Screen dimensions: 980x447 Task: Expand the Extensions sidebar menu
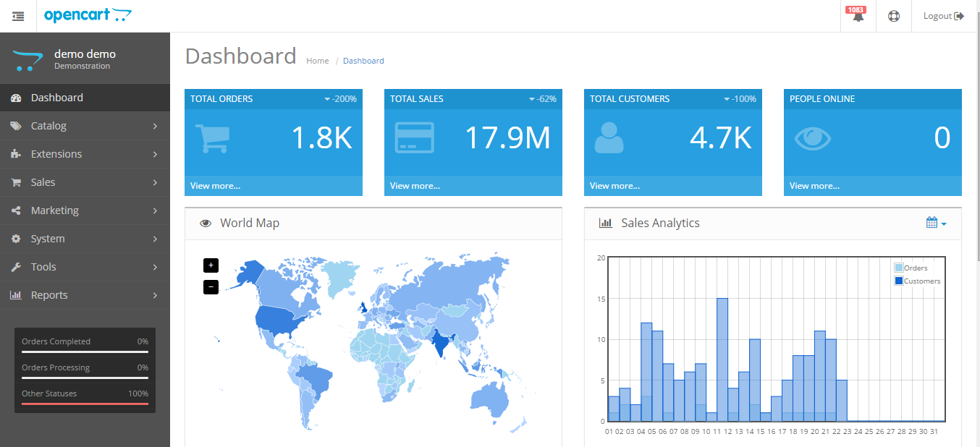point(85,154)
